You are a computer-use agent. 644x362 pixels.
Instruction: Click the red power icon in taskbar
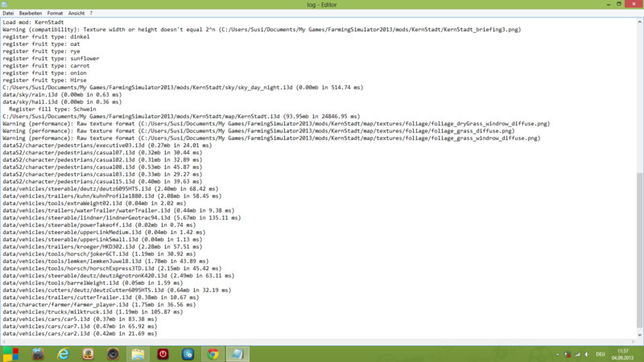[x=163, y=354]
